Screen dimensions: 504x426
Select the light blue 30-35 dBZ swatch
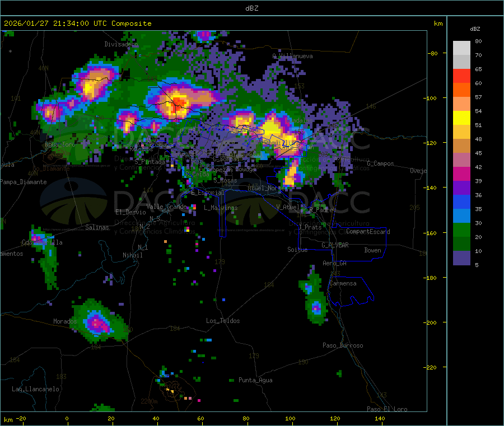[x=461, y=216]
